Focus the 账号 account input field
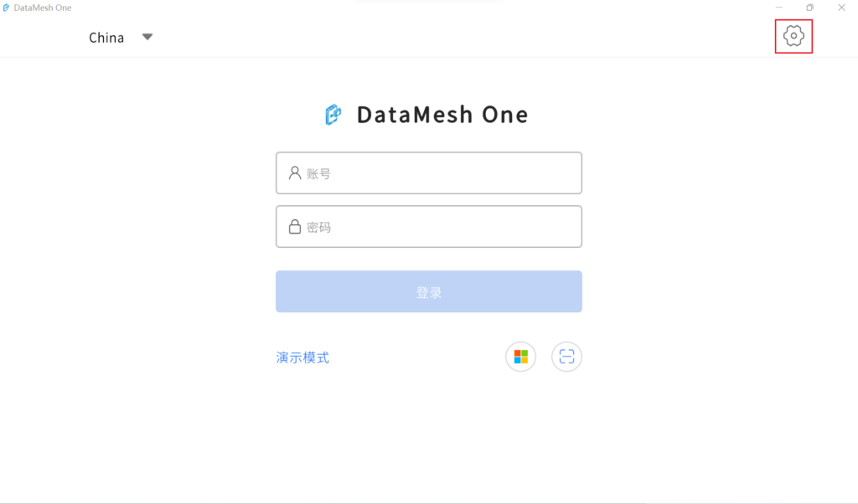This screenshot has height=504, width=858. coord(429,172)
